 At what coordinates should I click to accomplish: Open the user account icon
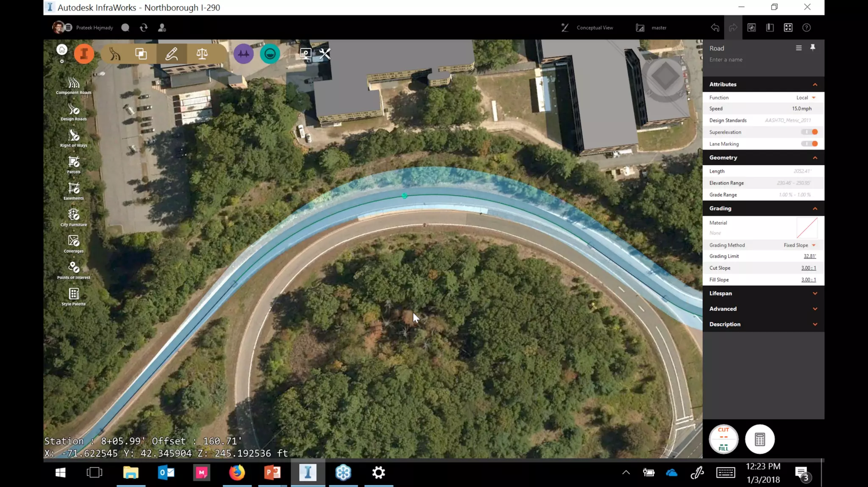pos(162,28)
